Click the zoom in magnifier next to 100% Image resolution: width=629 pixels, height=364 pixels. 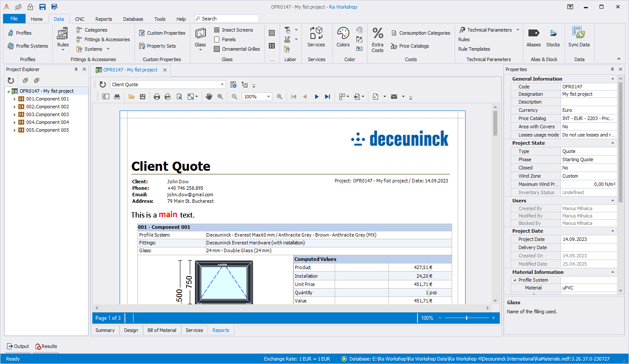pyautogui.click(x=280, y=97)
